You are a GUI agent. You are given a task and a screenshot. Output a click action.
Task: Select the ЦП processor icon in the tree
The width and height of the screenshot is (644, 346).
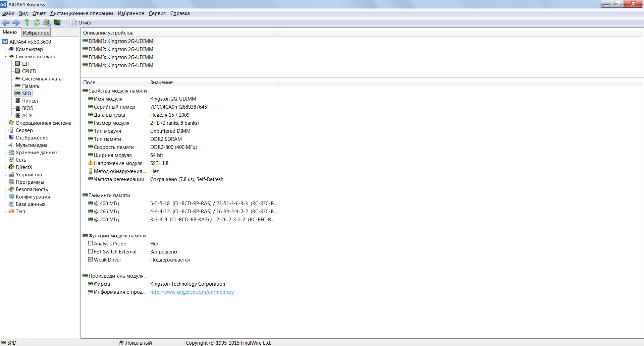(18, 64)
